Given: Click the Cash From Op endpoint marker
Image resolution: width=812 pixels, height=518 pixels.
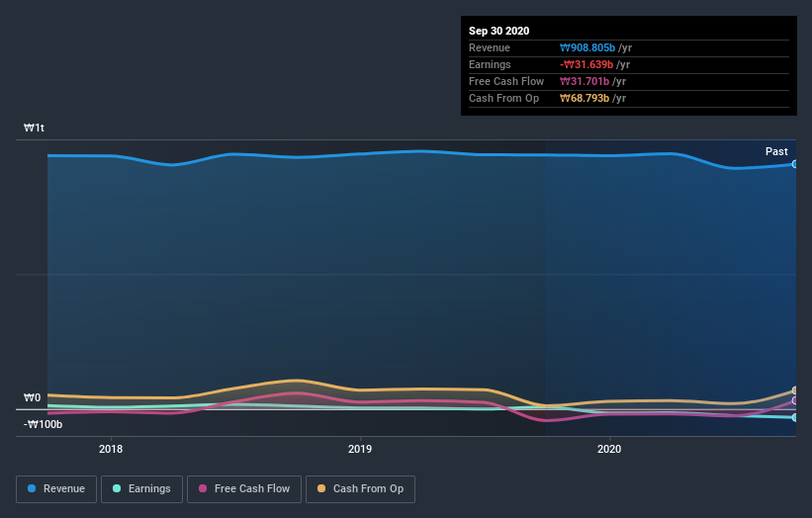Looking at the screenshot, I should [795, 390].
